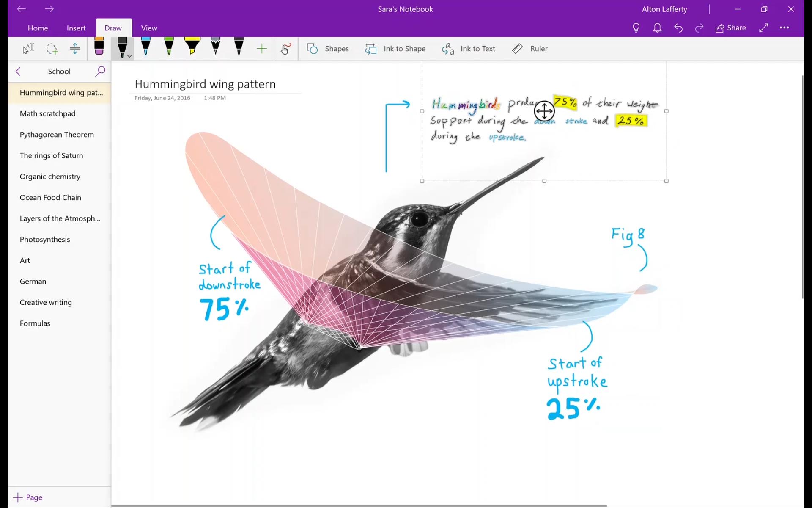Click Full Page View icon
Image resolution: width=812 pixels, height=508 pixels.
click(x=764, y=28)
